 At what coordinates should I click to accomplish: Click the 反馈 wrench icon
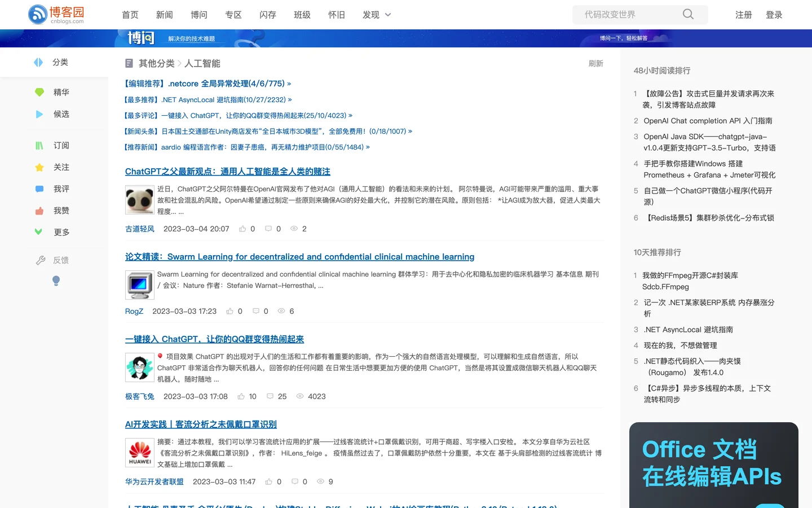41,260
